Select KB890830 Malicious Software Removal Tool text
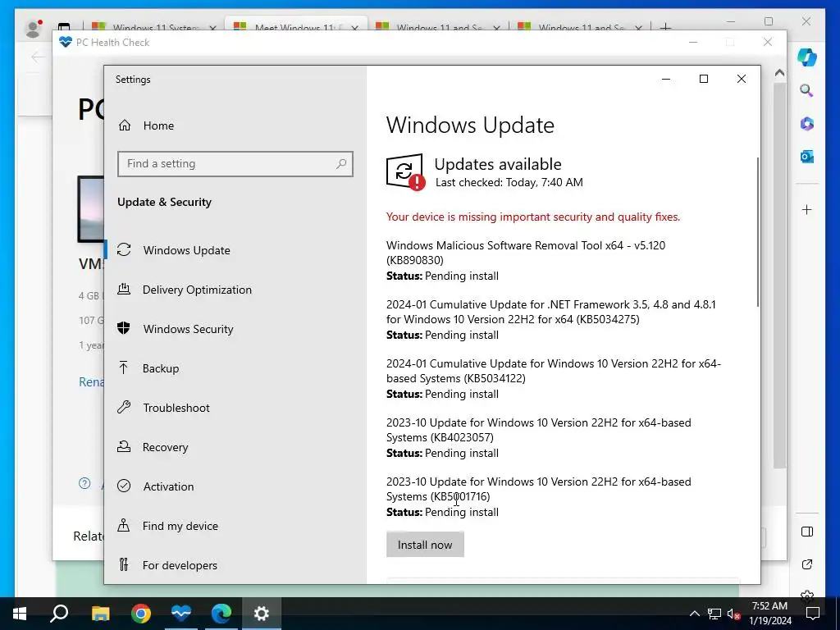840x630 pixels. coord(526,253)
